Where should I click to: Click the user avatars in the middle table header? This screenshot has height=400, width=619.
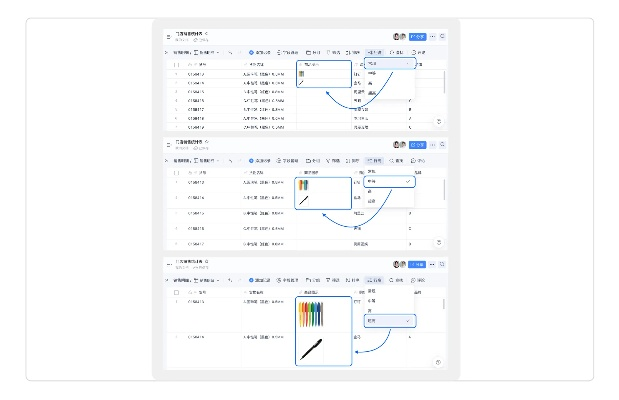399,145
